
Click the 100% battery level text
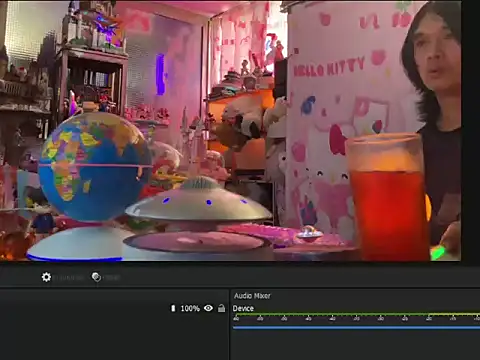pos(190,309)
